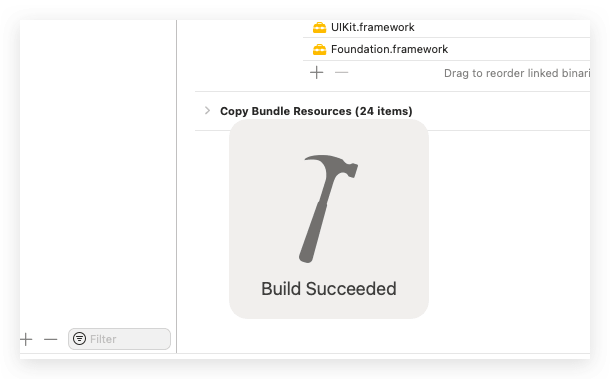Click the Filter text field
The height and width of the screenshot is (379, 610).
tap(119, 339)
